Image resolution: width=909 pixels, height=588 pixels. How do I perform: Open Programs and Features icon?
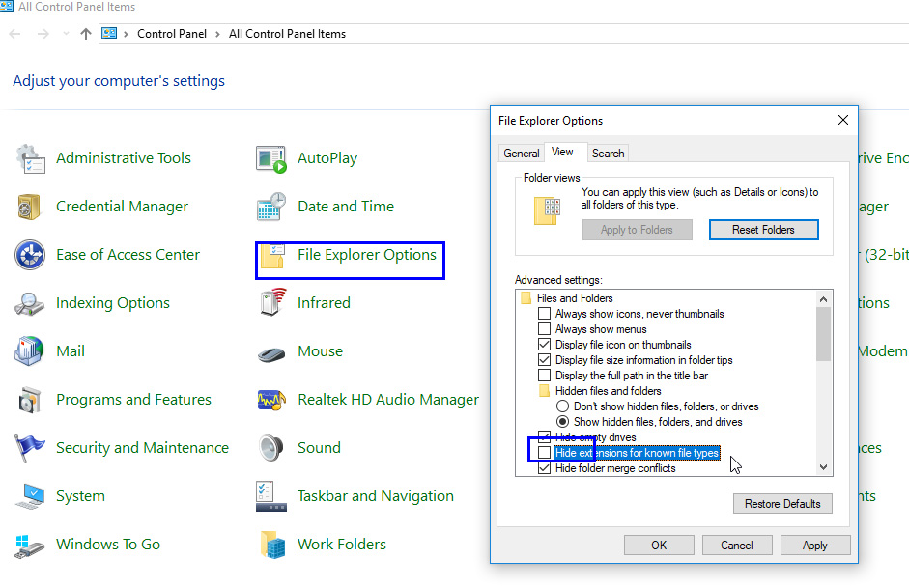click(29, 400)
